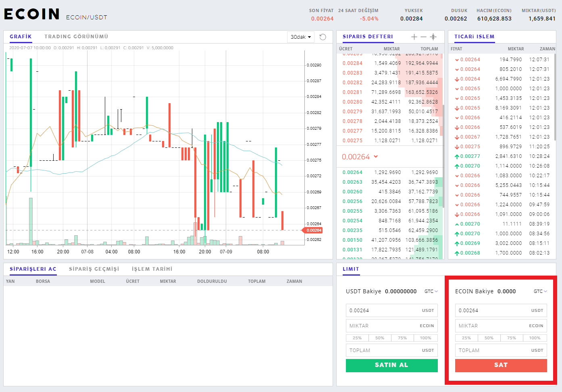Click the MIKTAR amount field in buy form

tap(391, 326)
